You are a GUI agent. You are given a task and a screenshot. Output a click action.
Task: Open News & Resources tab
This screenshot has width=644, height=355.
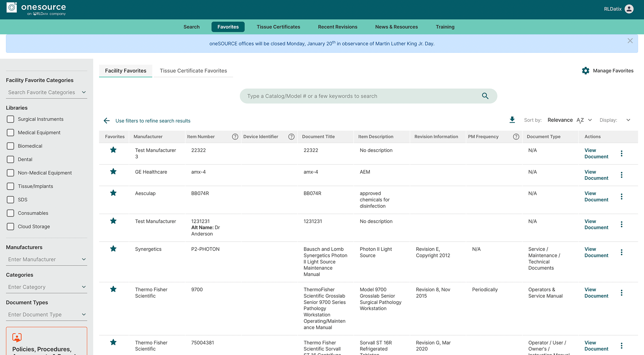[x=396, y=27]
